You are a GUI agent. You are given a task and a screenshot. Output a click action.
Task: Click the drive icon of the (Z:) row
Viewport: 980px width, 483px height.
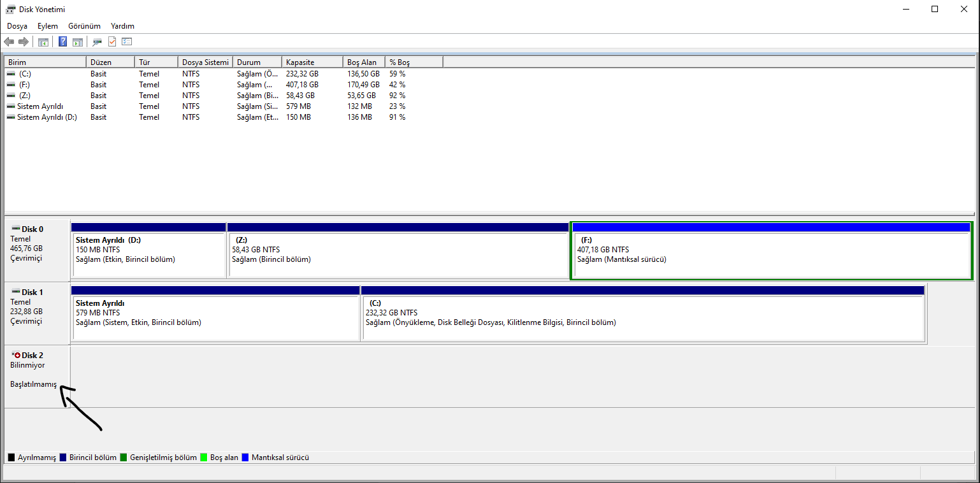tap(11, 96)
